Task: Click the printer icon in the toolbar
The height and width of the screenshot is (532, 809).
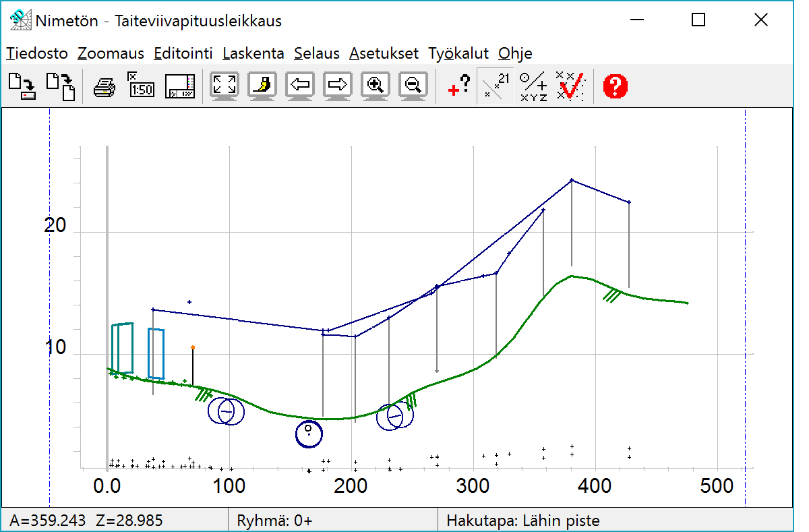Action: 104,86
